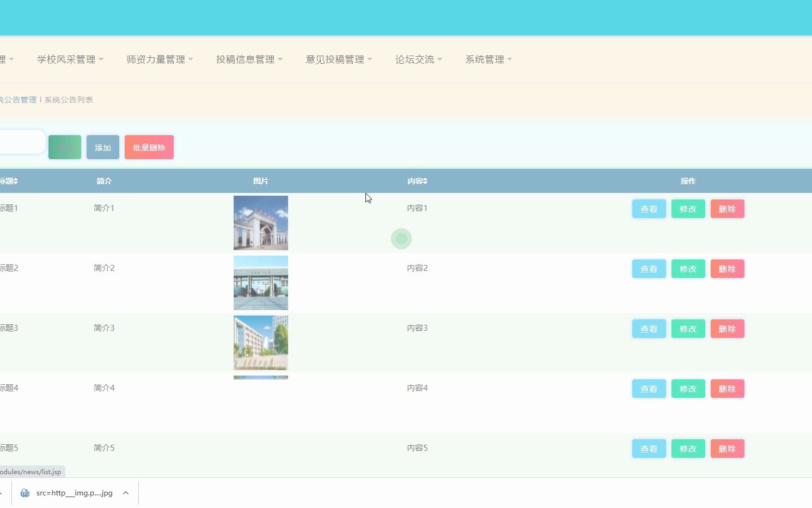Screen dimensions: 812x508
Task: Click the 简介 column header
Action: [x=104, y=181]
